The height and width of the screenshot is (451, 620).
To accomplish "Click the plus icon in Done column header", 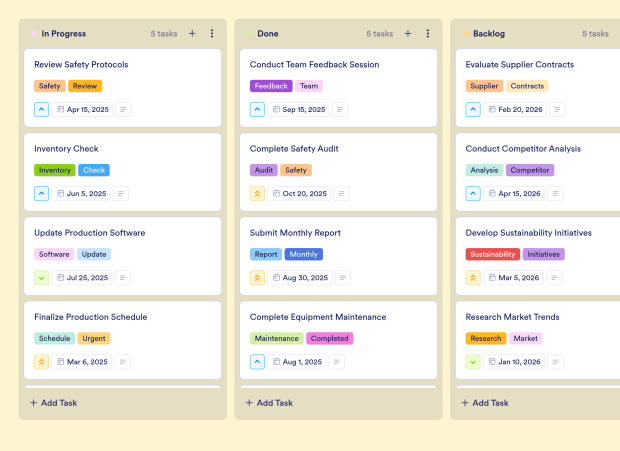I will pyautogui.click(x=408, y=34).
